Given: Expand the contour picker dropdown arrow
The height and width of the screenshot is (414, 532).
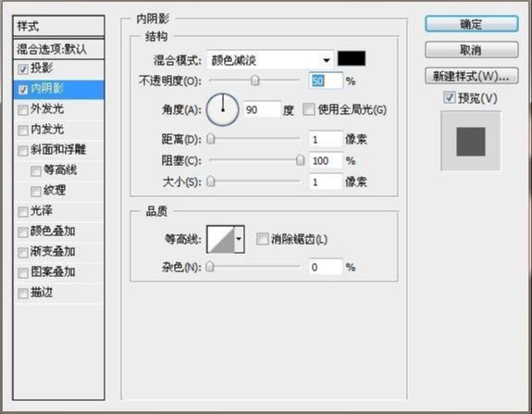Looking at the screenshot, I should click(240, 239).
